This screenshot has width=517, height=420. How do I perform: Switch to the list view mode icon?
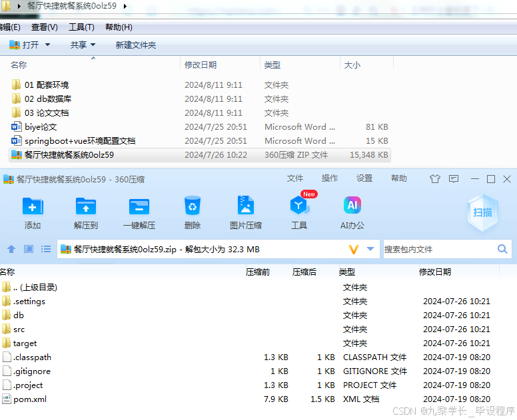(46, 249)
